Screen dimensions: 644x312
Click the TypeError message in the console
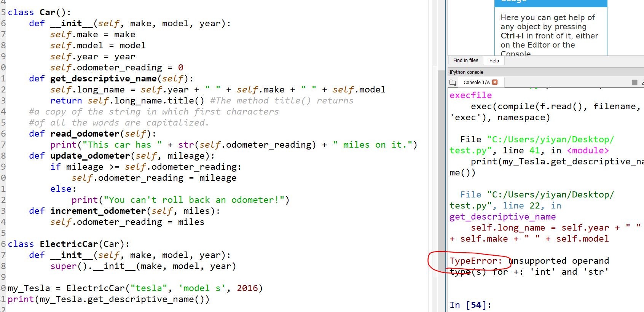[x=529, y=266]
